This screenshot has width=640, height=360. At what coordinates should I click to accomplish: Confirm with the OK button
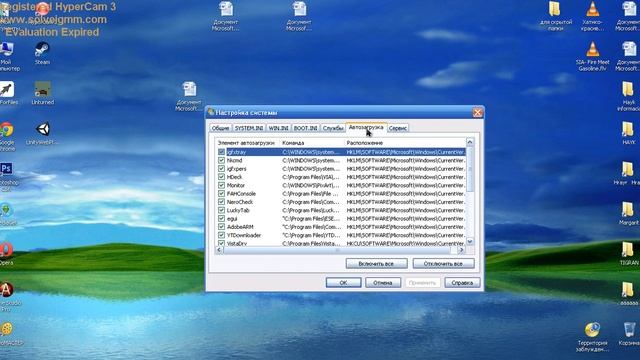point(343,282)
